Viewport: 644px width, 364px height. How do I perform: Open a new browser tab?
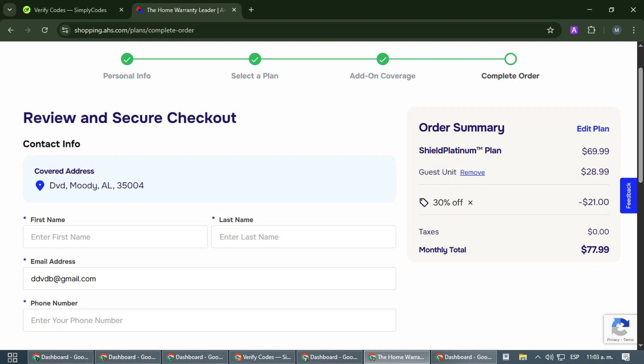251,10
